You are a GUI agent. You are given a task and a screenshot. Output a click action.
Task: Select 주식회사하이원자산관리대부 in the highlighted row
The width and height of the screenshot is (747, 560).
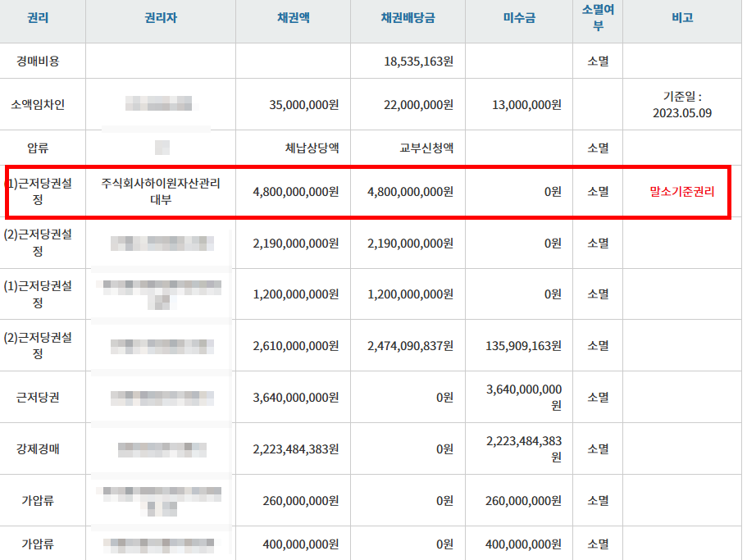160,191
